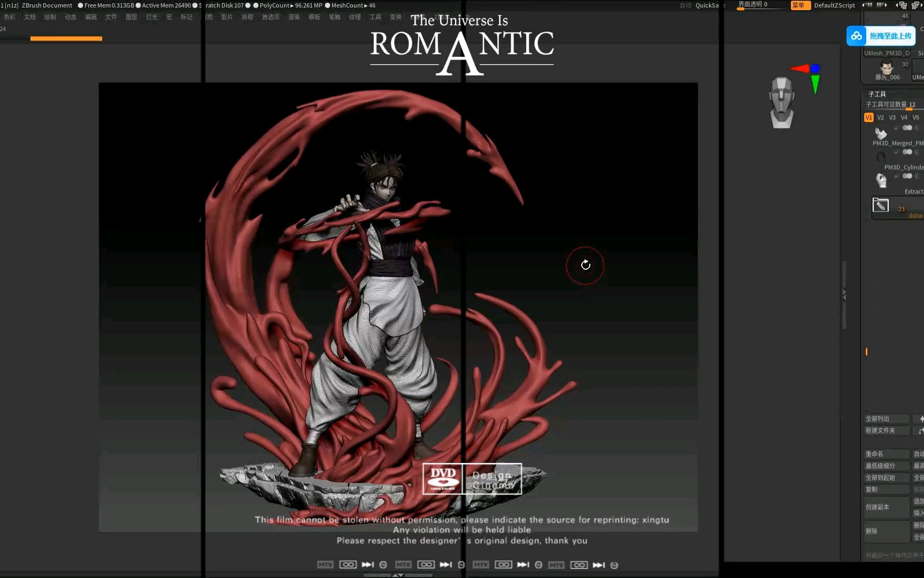
Task: Toggle visibility set V4
Action: (x=904, y=118)
